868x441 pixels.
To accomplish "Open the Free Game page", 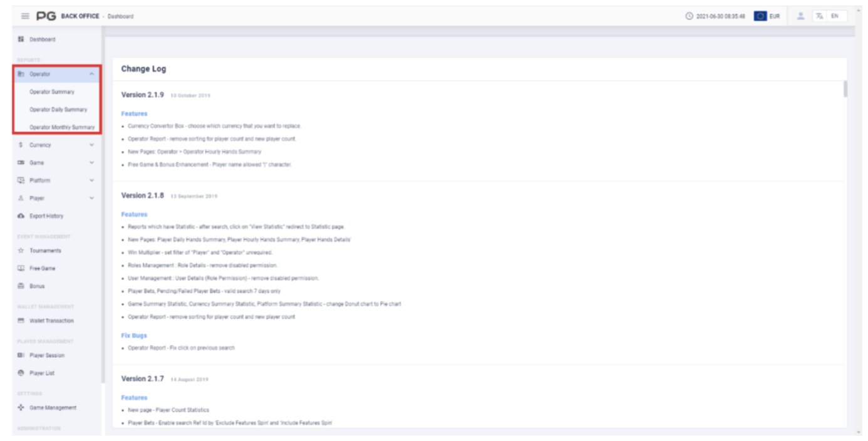I will (42, 268).
